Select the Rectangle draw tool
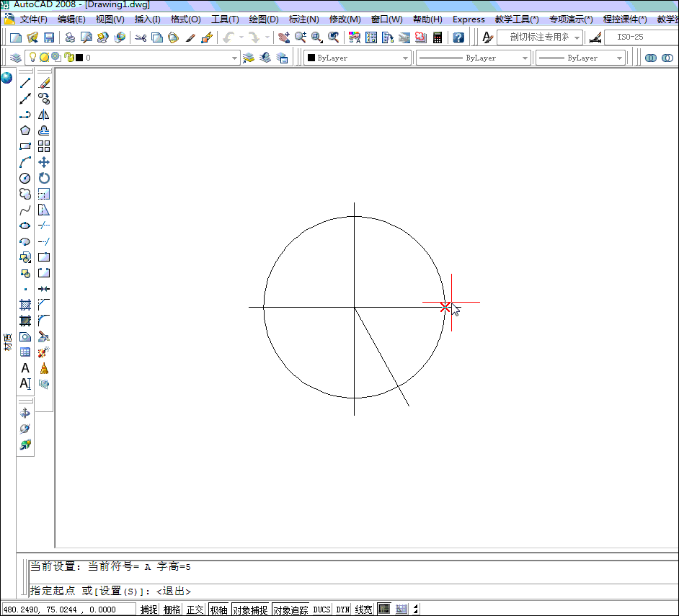This screenshot has width=679, height=616. (x=25, y=146)
